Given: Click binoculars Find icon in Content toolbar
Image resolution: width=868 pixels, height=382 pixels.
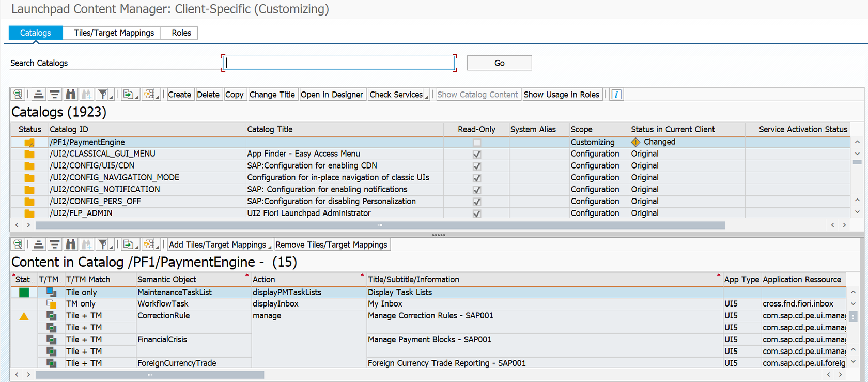Looking at the screenshot, I should (71, 245).
